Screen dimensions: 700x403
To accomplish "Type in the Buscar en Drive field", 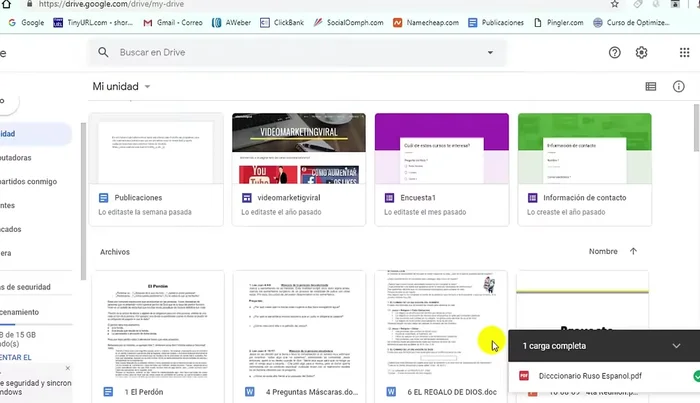I will [290, 52].
